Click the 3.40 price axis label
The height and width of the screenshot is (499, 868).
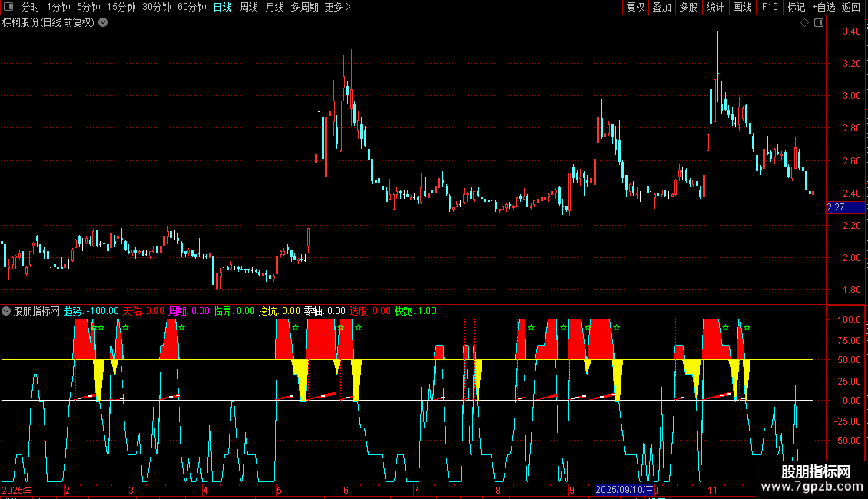(851, 31)
